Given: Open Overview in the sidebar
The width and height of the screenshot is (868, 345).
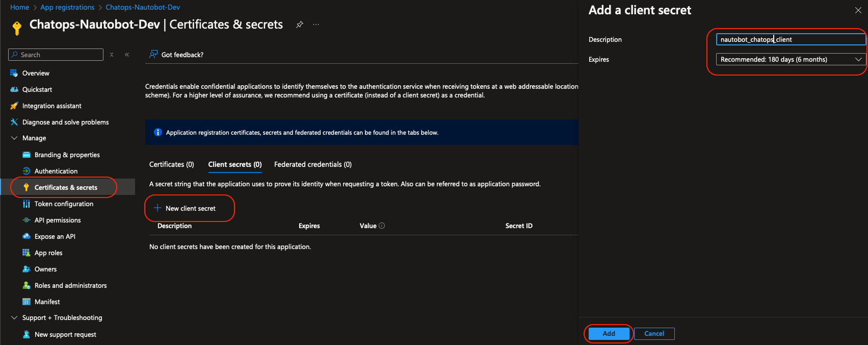Looking at the screenshot, I should coord(36,73).
